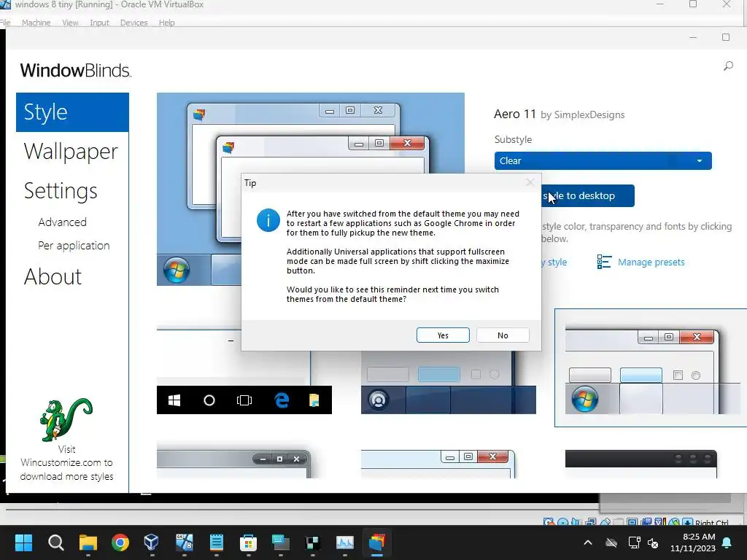Open Advanced settings

pyautogui.click(x=63, y=222)
